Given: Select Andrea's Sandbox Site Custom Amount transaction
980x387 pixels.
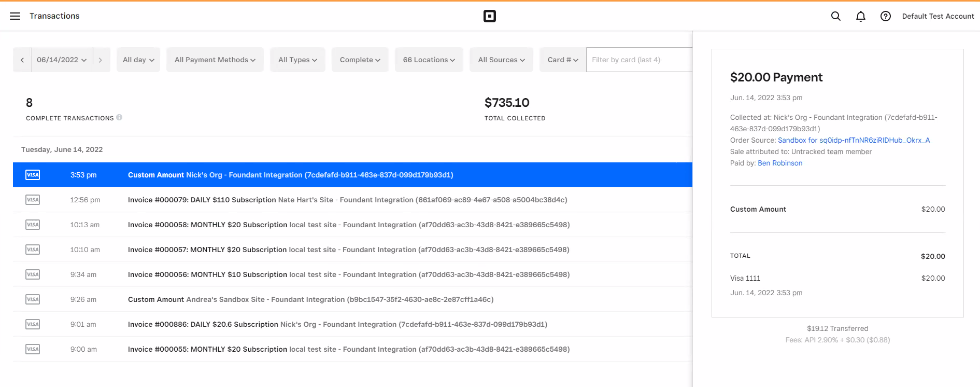Looking at the screenshot, I should pyautogui.click(x=352, y=299).
